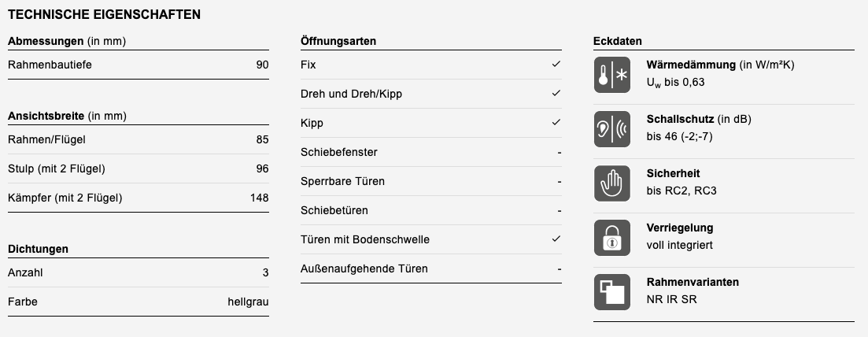Click the Technische Eigenschaften heading
Screen dimensions: 868x337
104,15
